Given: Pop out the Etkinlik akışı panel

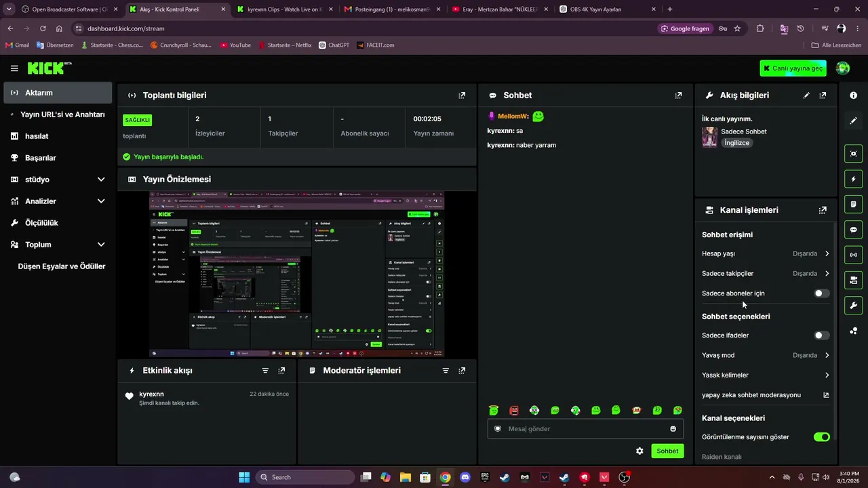Looking at the screenshot, I should pos(281,371).
